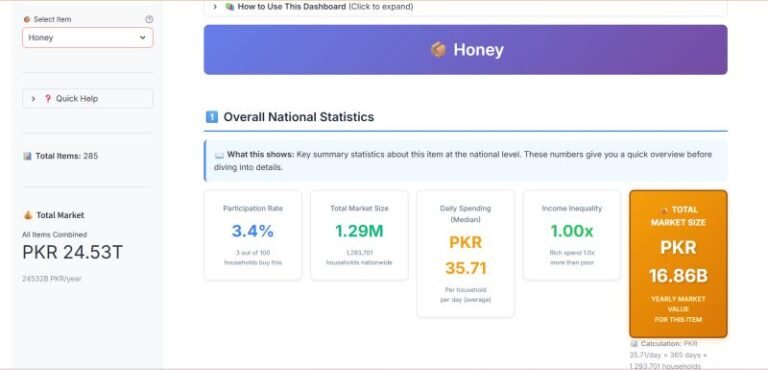Click the red question mark Quick Help icon

coord(48,99)
